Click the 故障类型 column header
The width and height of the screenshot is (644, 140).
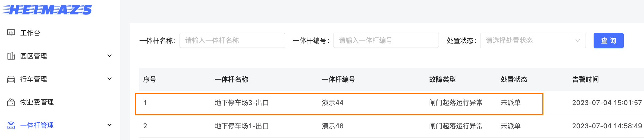442,79
